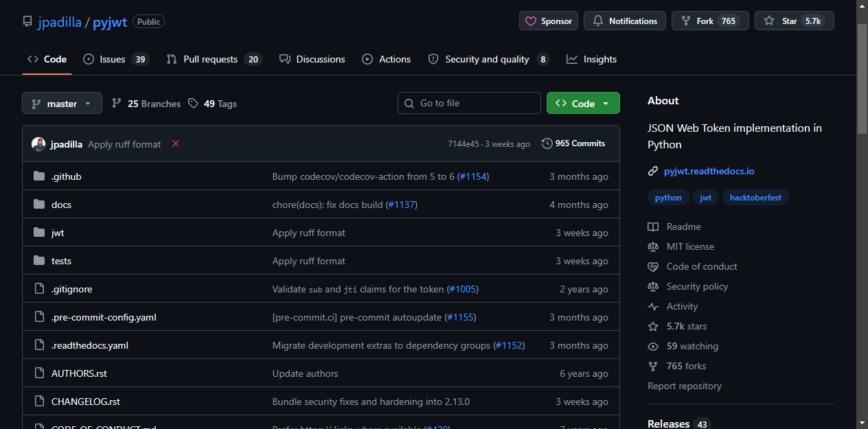868x429 pixels.
Task: Expand the green Code dropdown button
Action: tap(583, 103)
